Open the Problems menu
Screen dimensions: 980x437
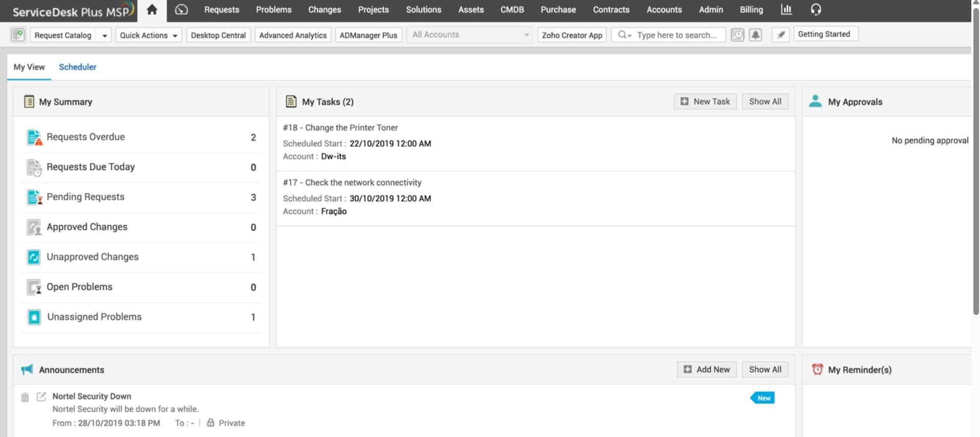coord(274,10)
